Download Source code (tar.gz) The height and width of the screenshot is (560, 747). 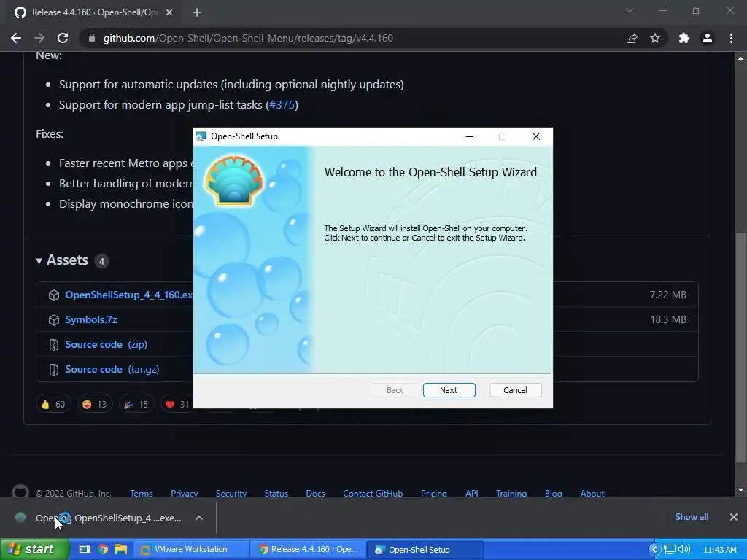tap(112, 369)
